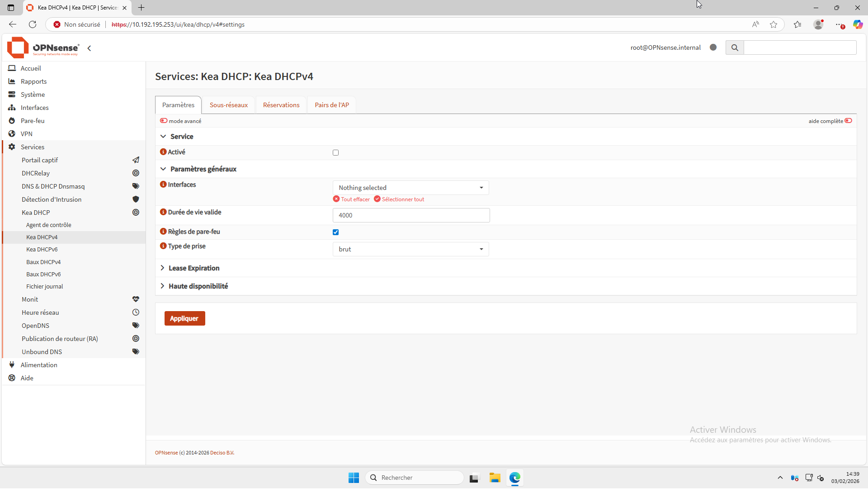
Task: Click the Sélectionner tout link
Action: click(402, 199)
